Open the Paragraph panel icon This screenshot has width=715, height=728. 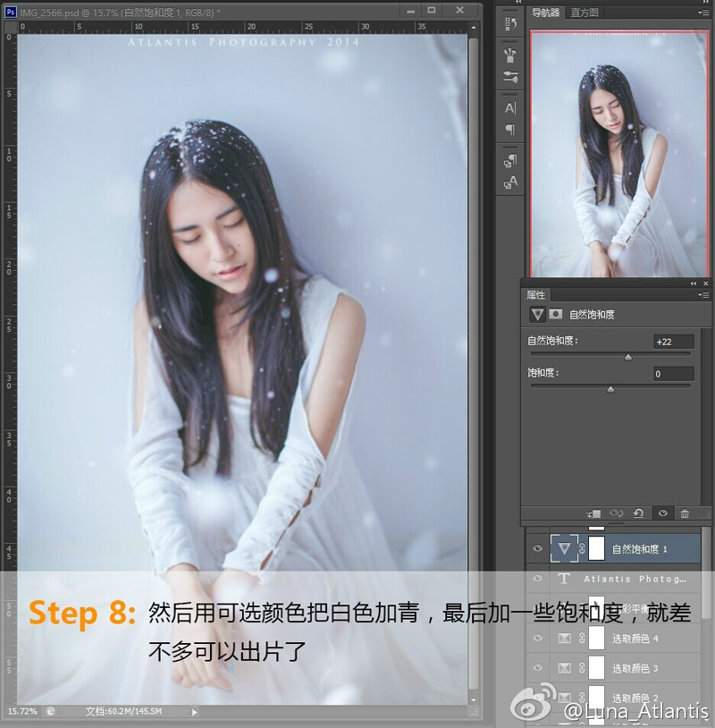pos(510,129)
